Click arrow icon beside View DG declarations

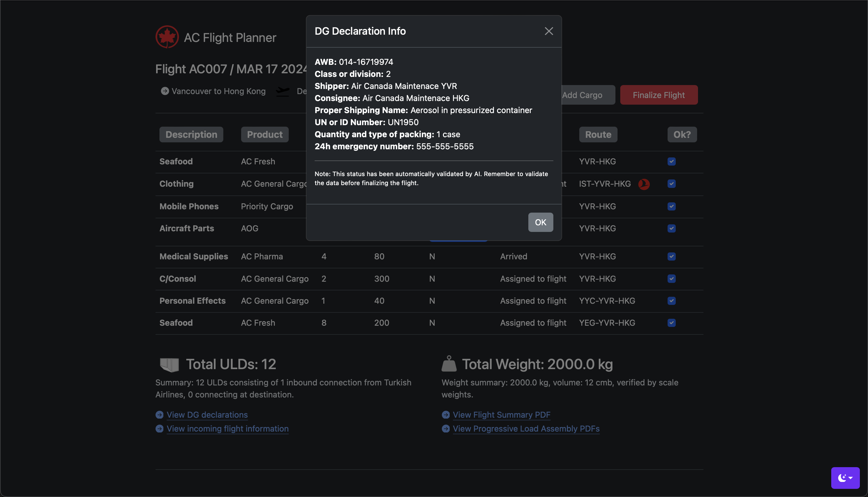[159, 415]
